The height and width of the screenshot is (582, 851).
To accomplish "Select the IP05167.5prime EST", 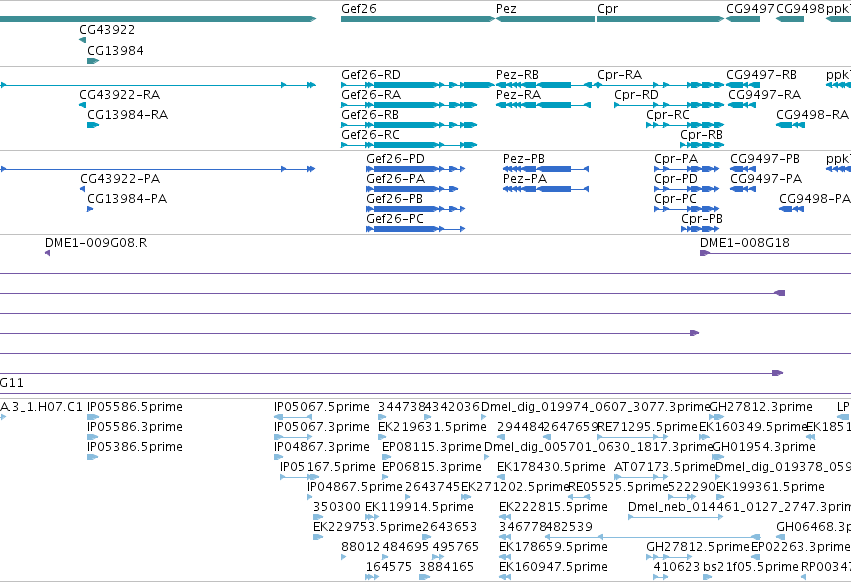I will pyautogui.click(x=299, y=477).
